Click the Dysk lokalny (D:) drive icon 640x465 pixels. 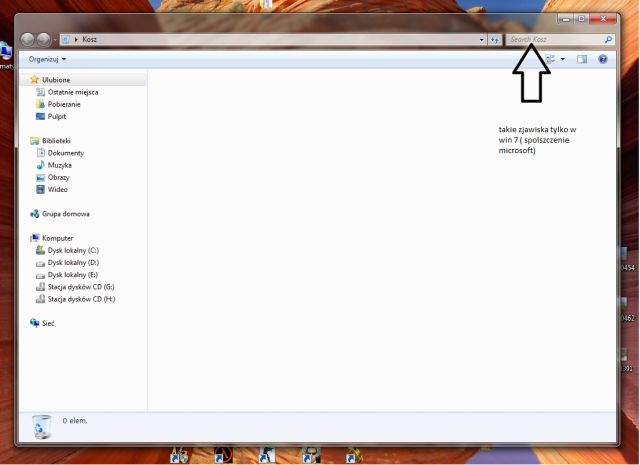point(40,263)
